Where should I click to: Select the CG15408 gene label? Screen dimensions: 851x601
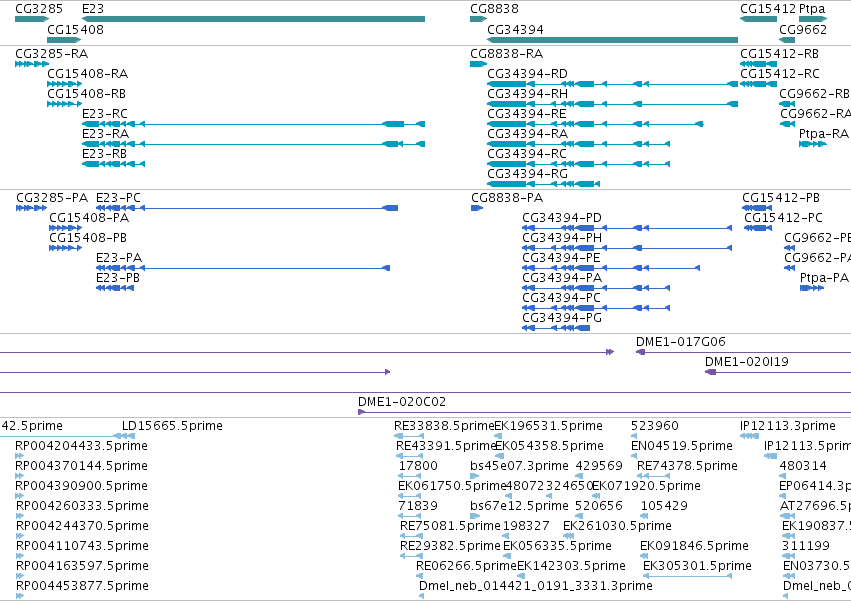pyautogui.click(x=75, y=29)
